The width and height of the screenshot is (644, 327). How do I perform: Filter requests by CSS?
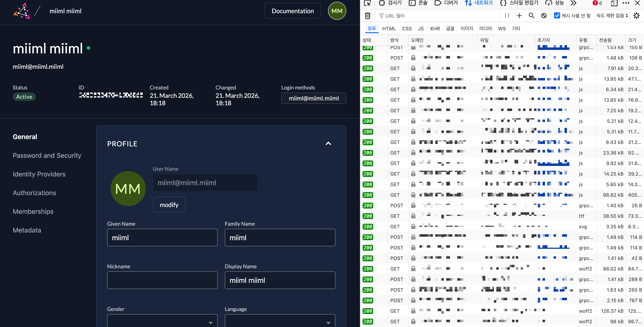point(407,29)
